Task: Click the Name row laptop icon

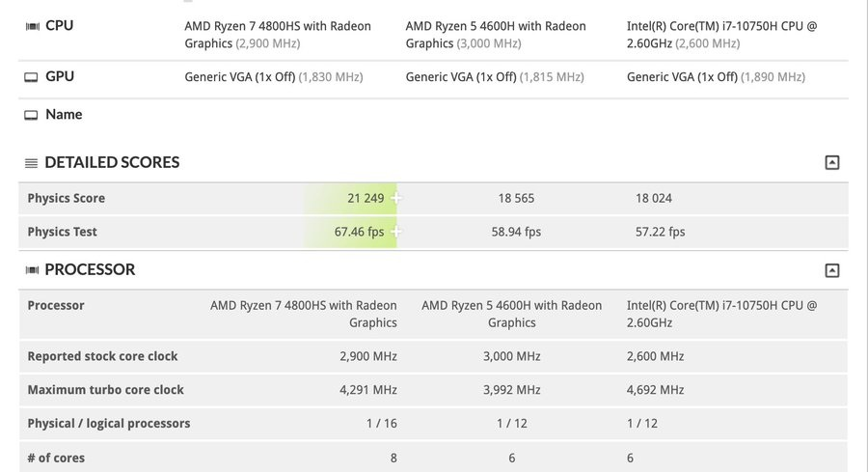Action: tap(31, 115)
